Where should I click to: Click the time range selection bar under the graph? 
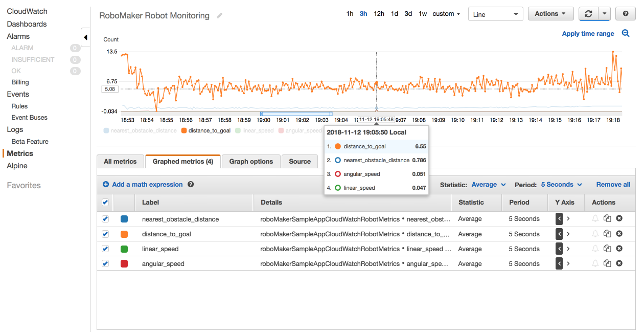point(296,114)
